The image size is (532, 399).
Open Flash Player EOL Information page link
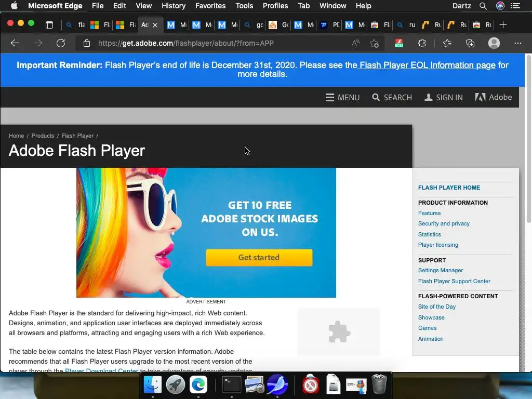point(428,65)
